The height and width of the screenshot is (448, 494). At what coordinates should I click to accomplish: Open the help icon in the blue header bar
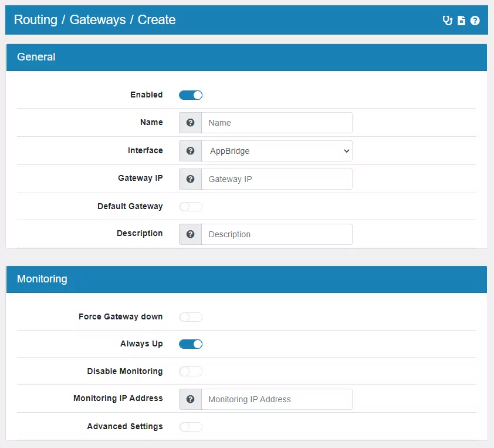tap(475, 20)
